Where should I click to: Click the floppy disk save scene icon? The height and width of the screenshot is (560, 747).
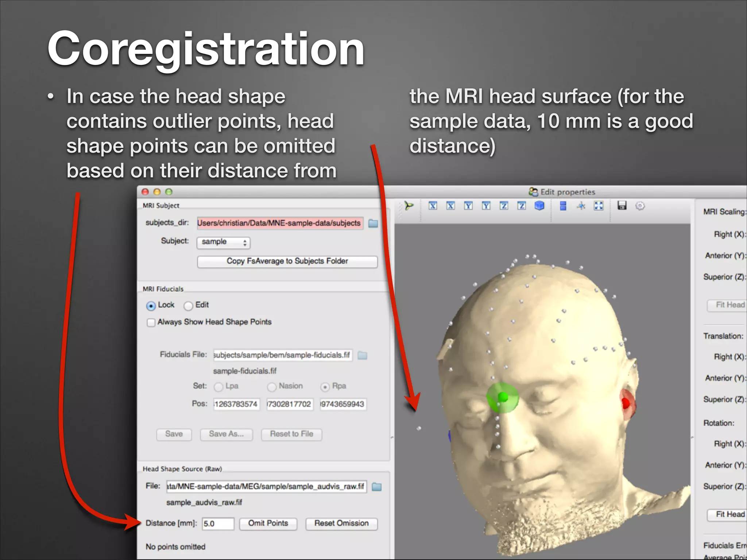622,206
